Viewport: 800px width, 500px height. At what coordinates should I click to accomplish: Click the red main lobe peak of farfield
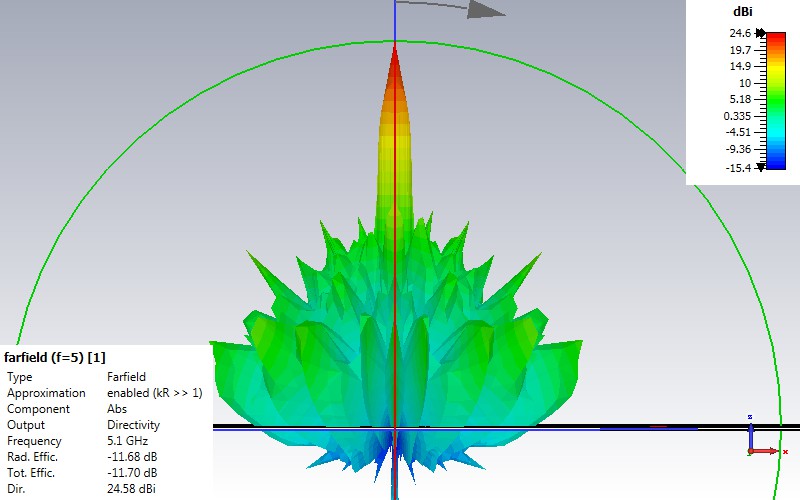(x=395, y=66)
